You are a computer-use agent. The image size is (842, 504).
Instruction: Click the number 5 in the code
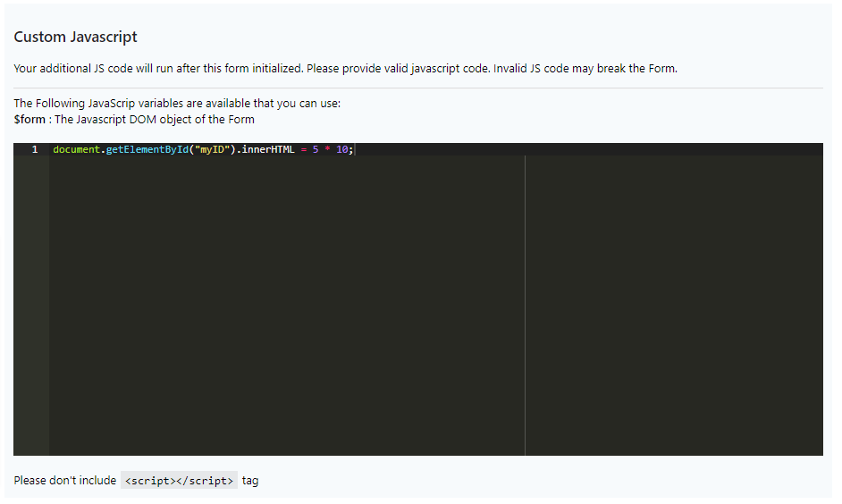tap(316, 150)
